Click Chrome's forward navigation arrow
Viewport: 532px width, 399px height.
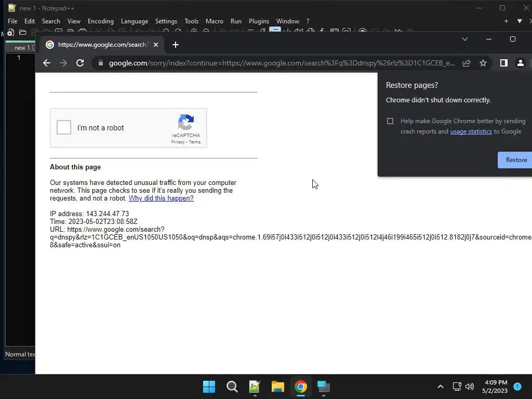coord(63,63)
